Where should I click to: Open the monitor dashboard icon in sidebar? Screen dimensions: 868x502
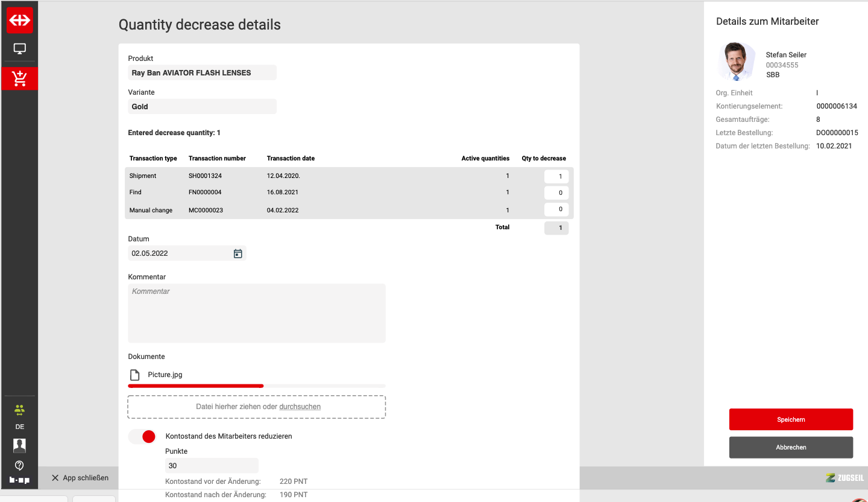point(19,49)
